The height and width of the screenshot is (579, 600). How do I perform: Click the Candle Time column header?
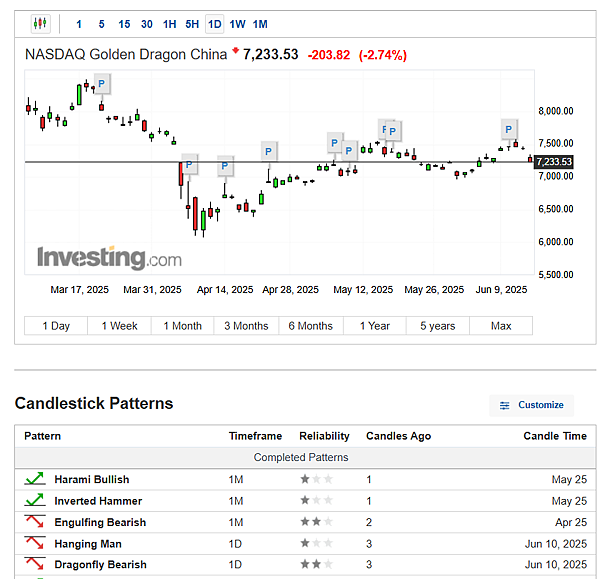(555, 436)
